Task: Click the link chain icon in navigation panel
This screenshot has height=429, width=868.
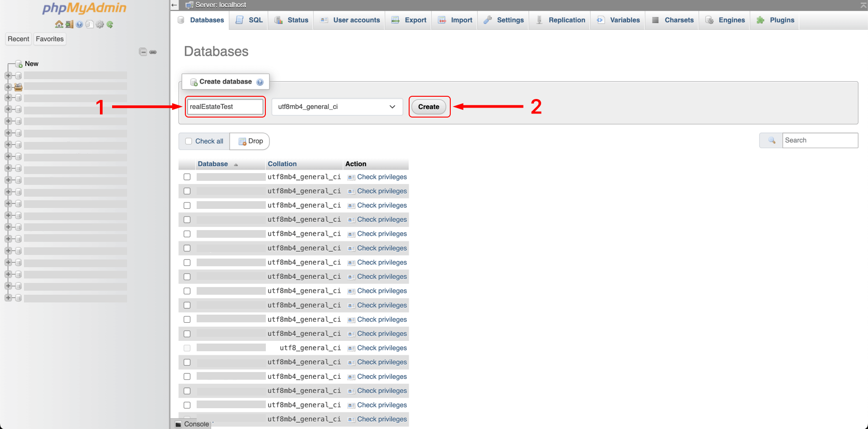Action: click(153, 52)
